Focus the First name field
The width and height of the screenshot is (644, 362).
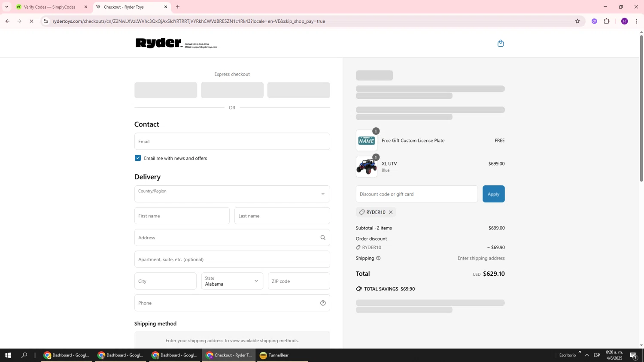point(182,216)
